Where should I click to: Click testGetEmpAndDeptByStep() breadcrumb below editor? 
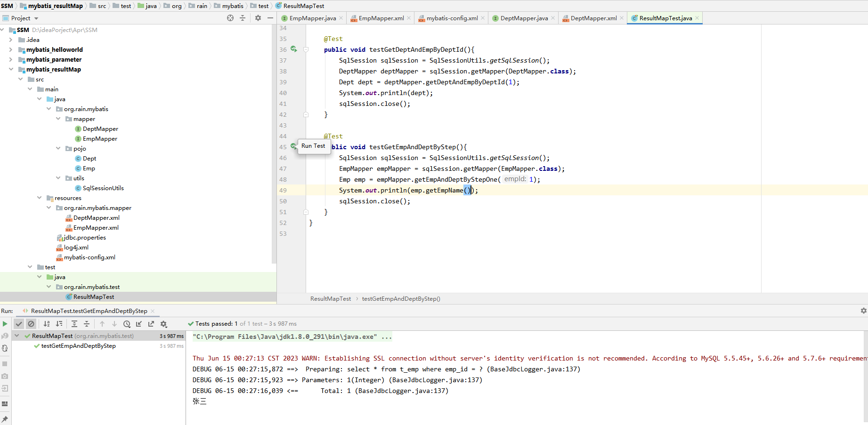coord(401,299)
